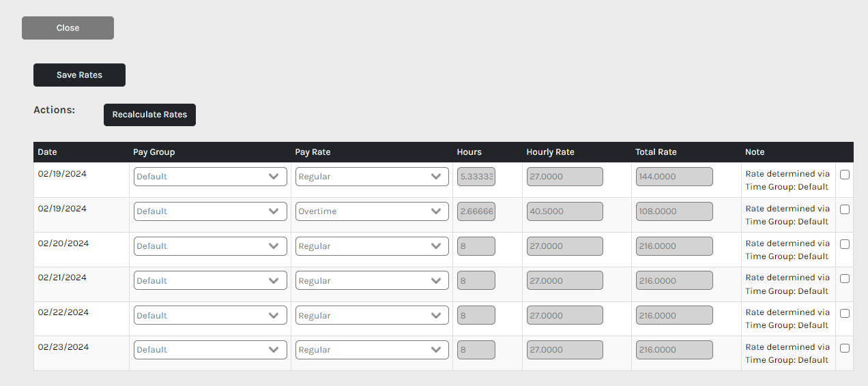The width and height of the screenshot is (868, 386).
Task: Select the 02/20/2024 row checkbox
Action: pos(845,243)
